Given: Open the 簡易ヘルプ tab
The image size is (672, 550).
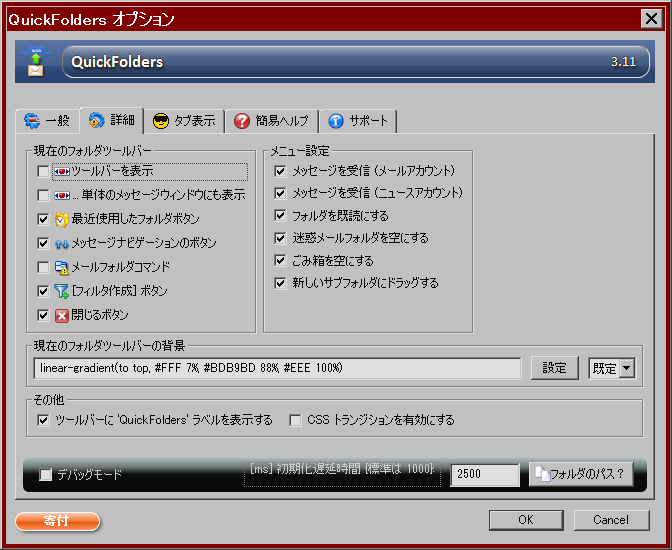Looking at the screenshot, I should [x=272, y=121].
